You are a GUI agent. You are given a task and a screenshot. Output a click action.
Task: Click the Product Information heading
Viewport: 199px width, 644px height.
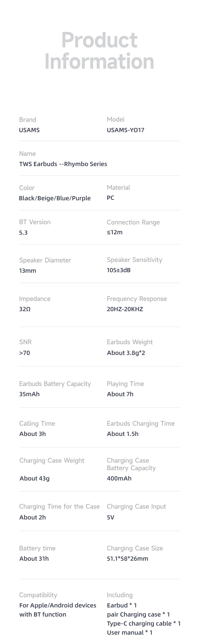tap(99, 50)
